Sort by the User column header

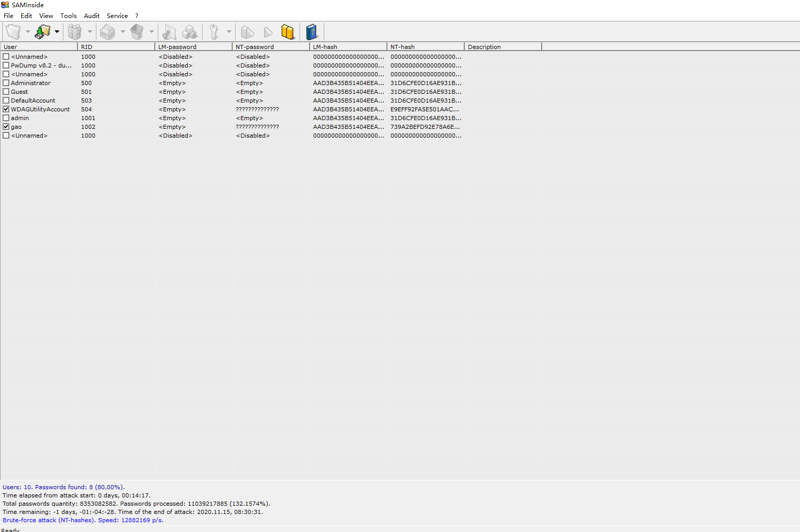point(39,46)
